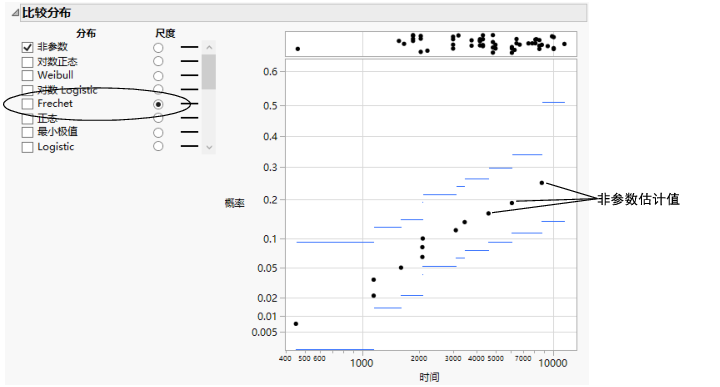Image resolution: width=720 pixels, height=387 pixels.
Task: Collapse the 比较分布 section disclosure triangle
Action: tap(15, 13)
